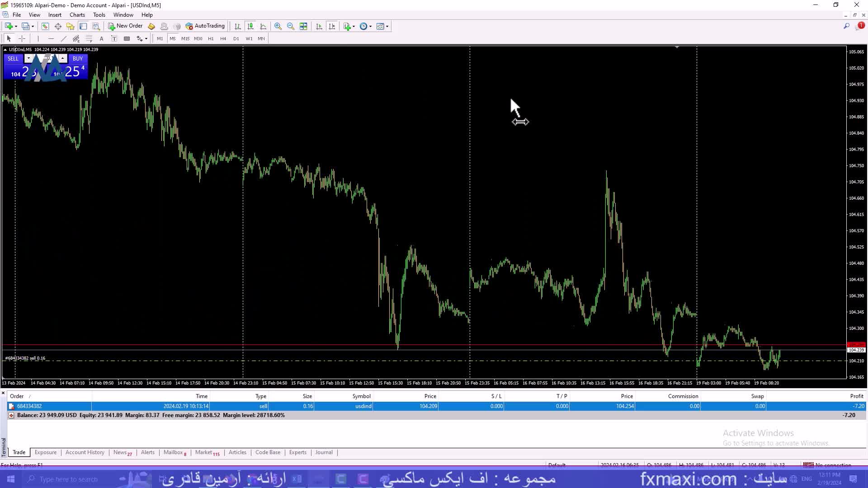The image size is (868, 488).
Task: Click the Zoom Out magnifier icon
Action: [x=291, y=26]
